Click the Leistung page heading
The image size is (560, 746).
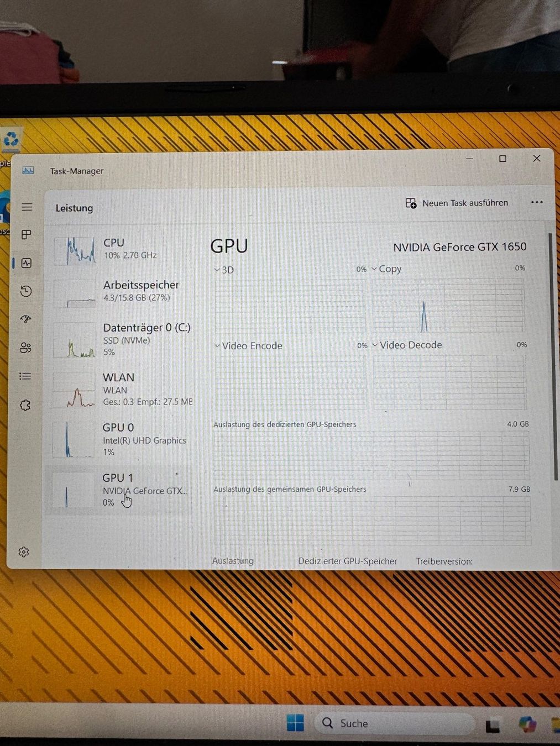(74, 208)
